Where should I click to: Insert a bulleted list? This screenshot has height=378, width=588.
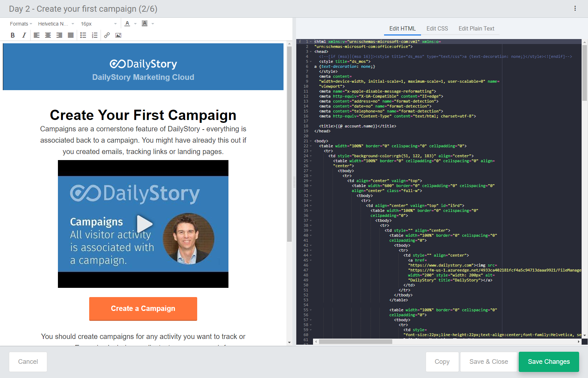pyautogui.click(x=83, y=35)
